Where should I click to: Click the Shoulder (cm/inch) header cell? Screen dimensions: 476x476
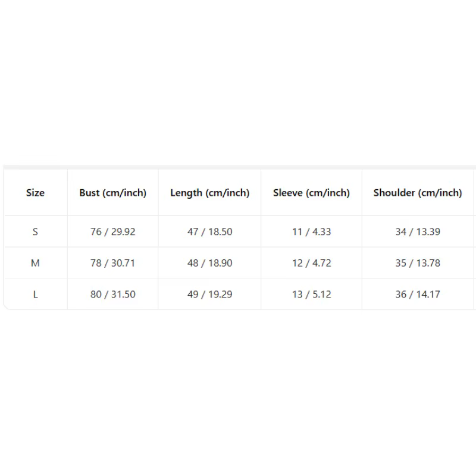[418, 192]
